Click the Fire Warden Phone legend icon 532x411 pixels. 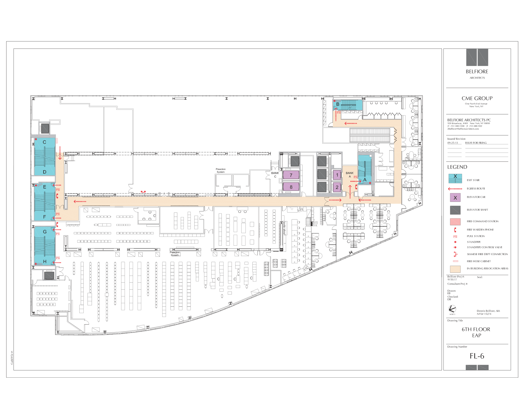point(455,230)
